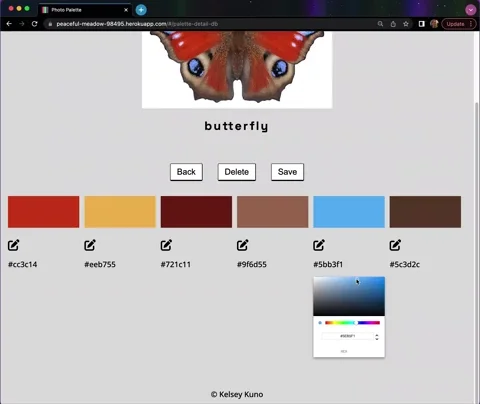Click the edit icon above #5c3d2c
Image resolution: width=480 pixels, height=404 pixels.
(395, 245)
